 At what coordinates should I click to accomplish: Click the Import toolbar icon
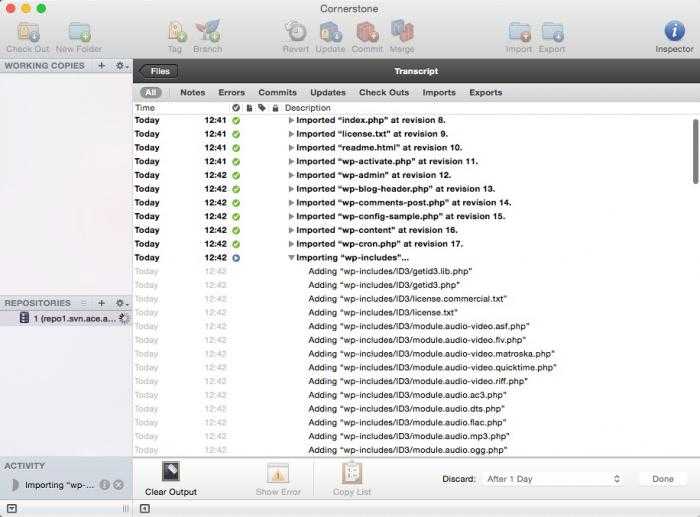pos(519,32)
